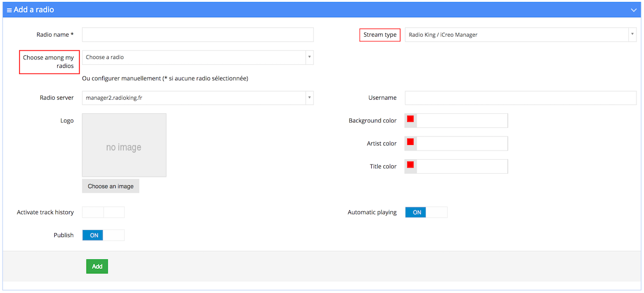The width and height of the screenshot is (644, 293).
Task: Click the Background color text field
Action: [462, 121]
